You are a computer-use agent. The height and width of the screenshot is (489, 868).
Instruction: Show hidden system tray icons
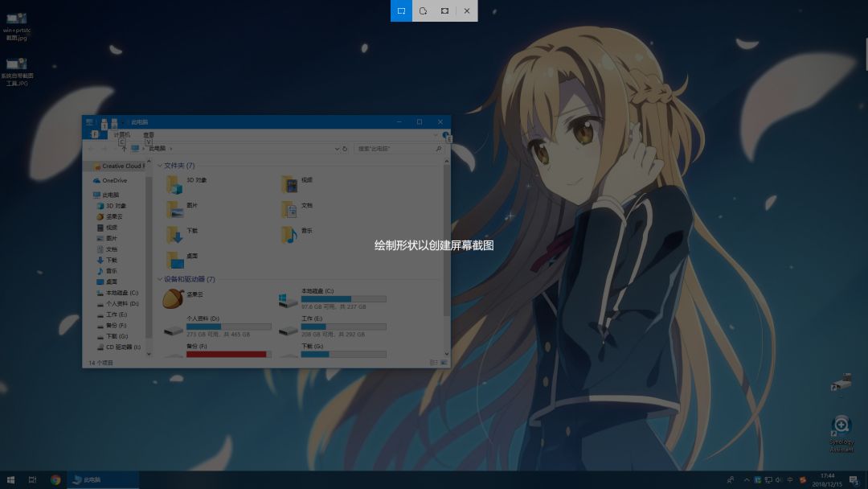(x=747, y=479)
